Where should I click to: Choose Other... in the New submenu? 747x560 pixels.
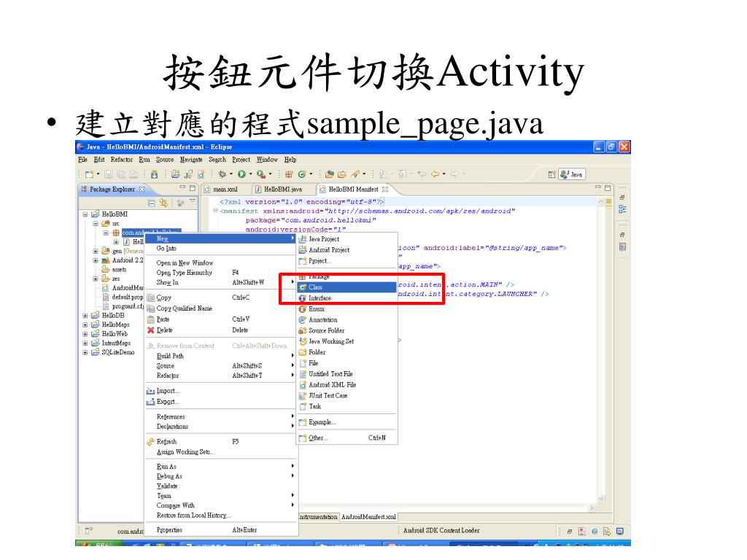347,437
